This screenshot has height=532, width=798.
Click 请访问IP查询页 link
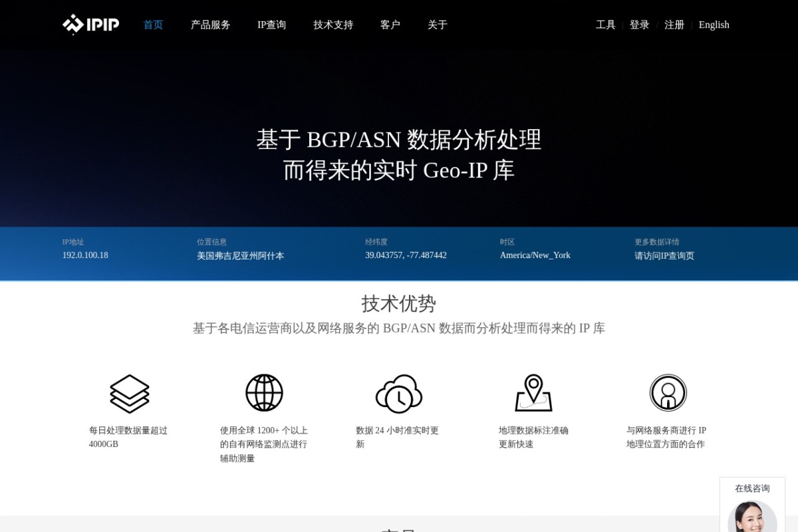tap(664, 255)
